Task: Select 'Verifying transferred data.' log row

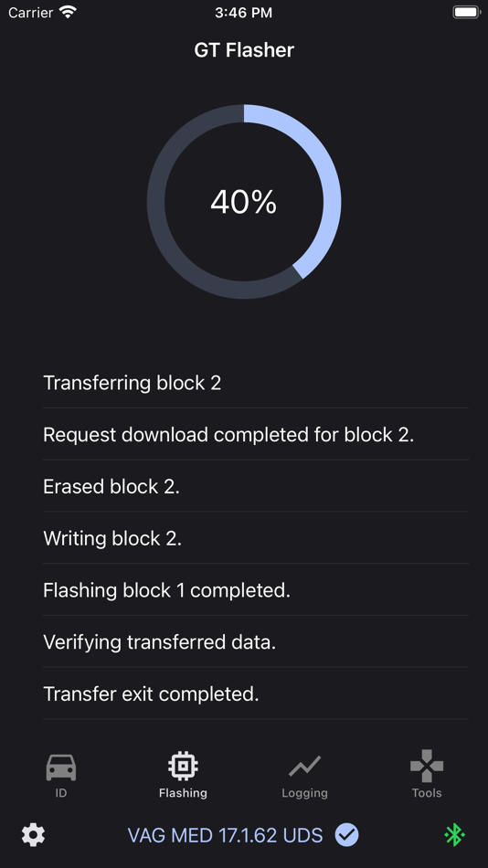Action: (x=255, y=641)
